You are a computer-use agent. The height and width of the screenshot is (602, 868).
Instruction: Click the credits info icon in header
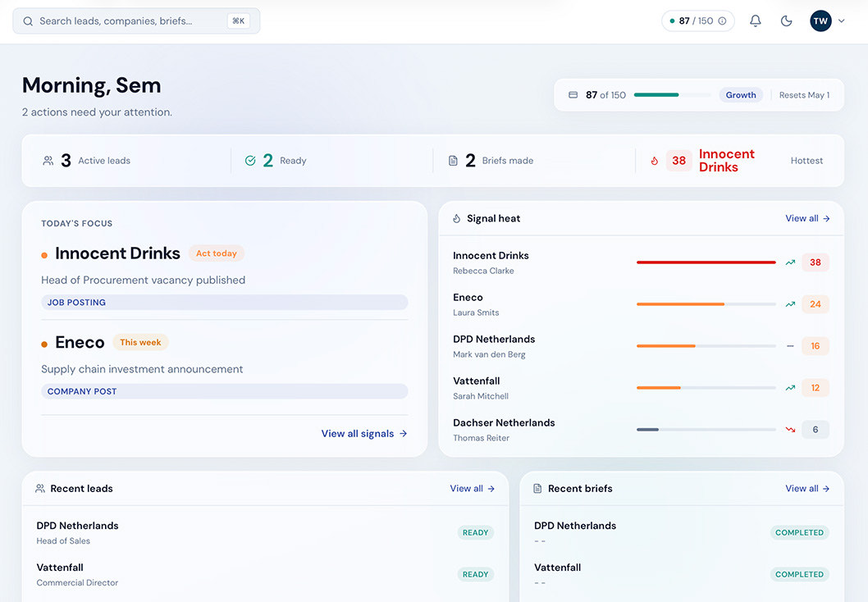722,21
